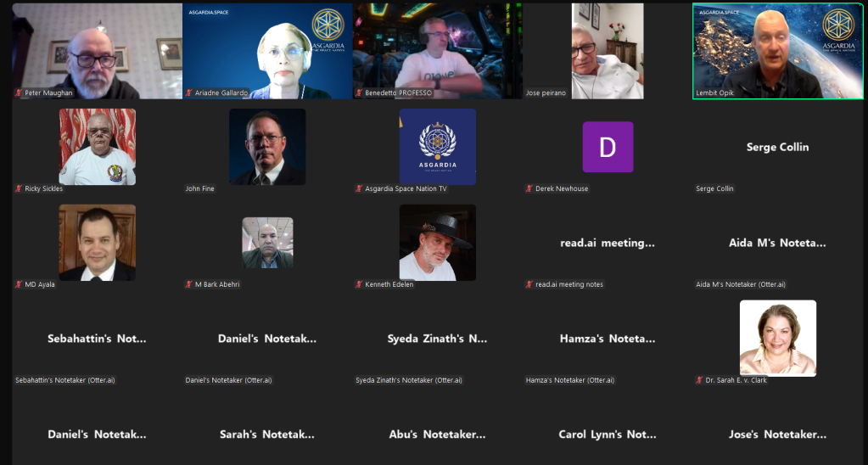
Task: Click the Asgardia Space Nation TV tile
Action: click(438, 147)
